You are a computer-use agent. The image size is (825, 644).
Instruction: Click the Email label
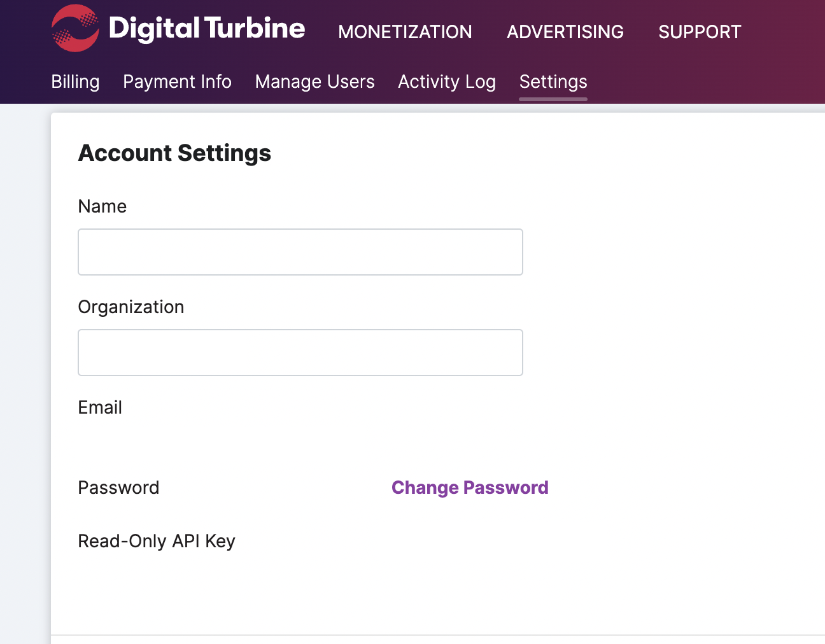(100, 407)
